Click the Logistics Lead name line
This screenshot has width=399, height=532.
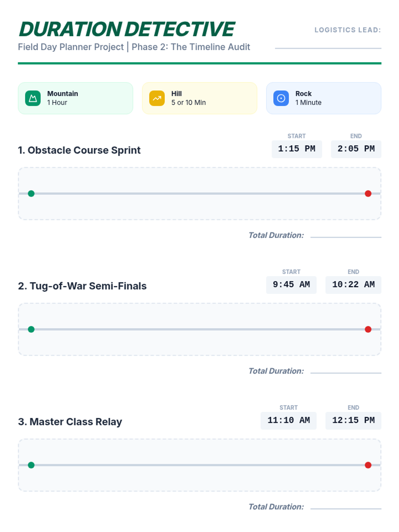point(328,48)
